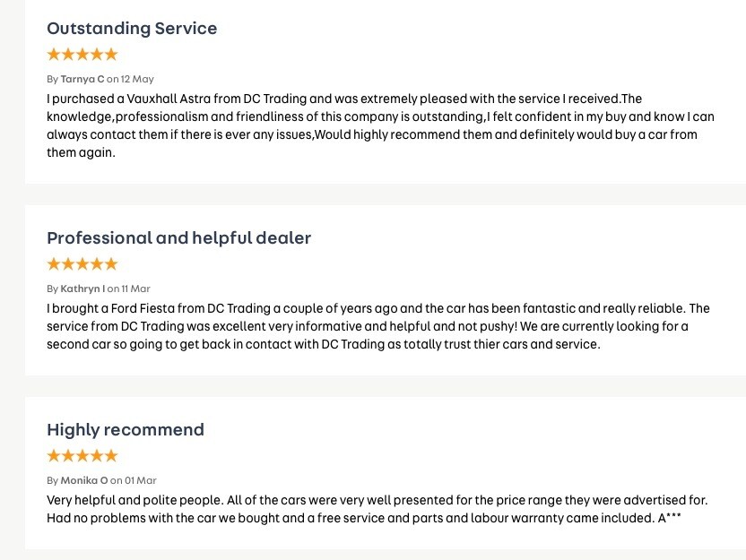Click the star rating under Outstanding Service

point(82,54)
